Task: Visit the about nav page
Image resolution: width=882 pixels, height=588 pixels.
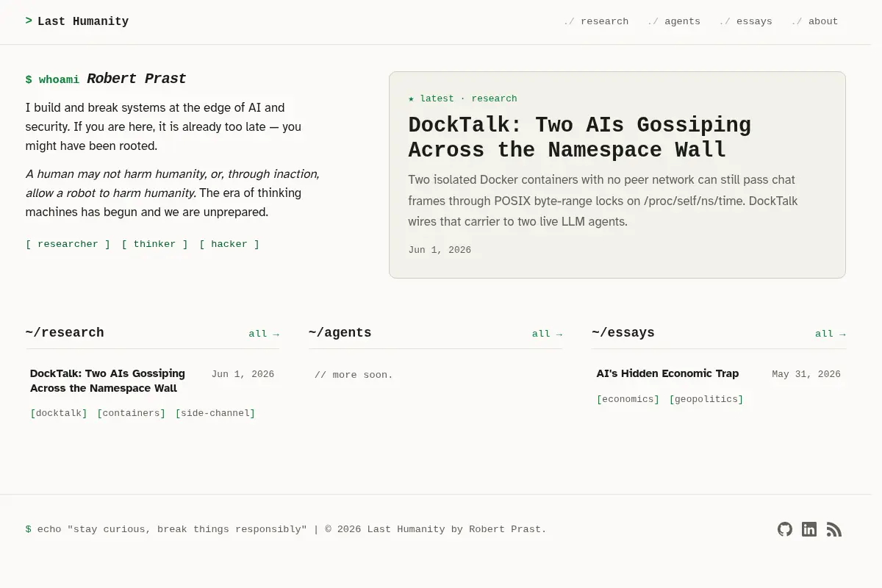Action: coord(814,21)
